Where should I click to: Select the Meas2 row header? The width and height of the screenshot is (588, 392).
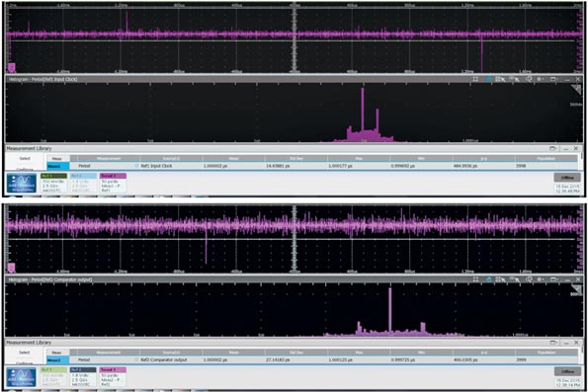point(57,359)
